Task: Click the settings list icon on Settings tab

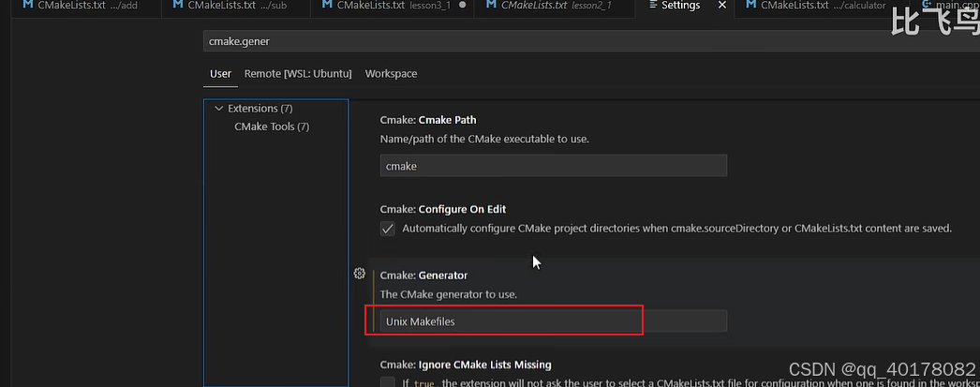Action: (652, 5)
